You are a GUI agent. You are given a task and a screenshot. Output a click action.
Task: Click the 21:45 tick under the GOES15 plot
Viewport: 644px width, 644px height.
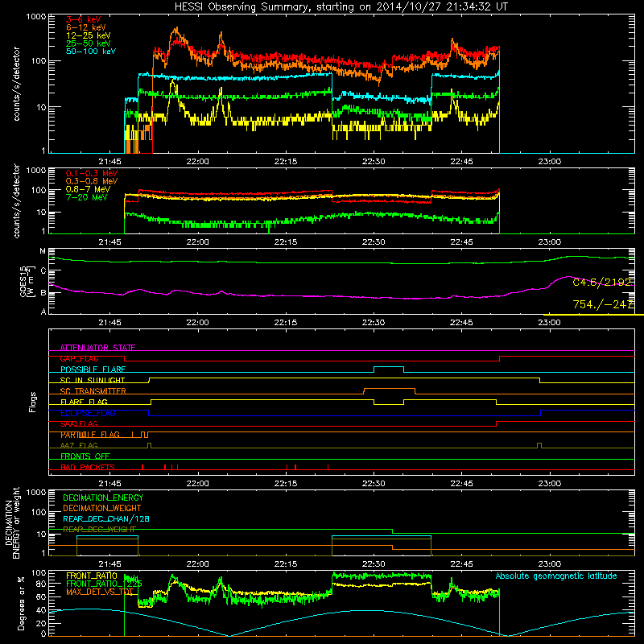click(x=109, y=323)
